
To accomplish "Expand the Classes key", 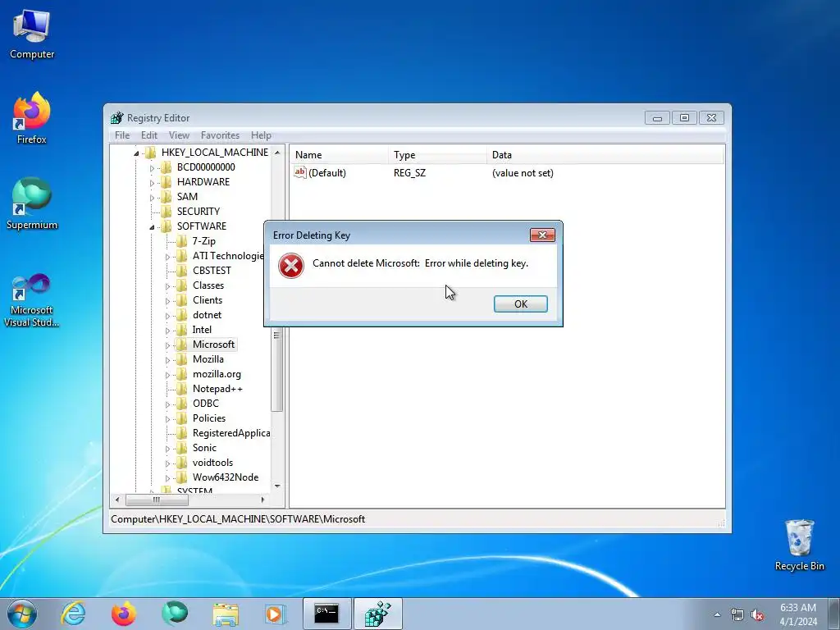I will [167, 286].
